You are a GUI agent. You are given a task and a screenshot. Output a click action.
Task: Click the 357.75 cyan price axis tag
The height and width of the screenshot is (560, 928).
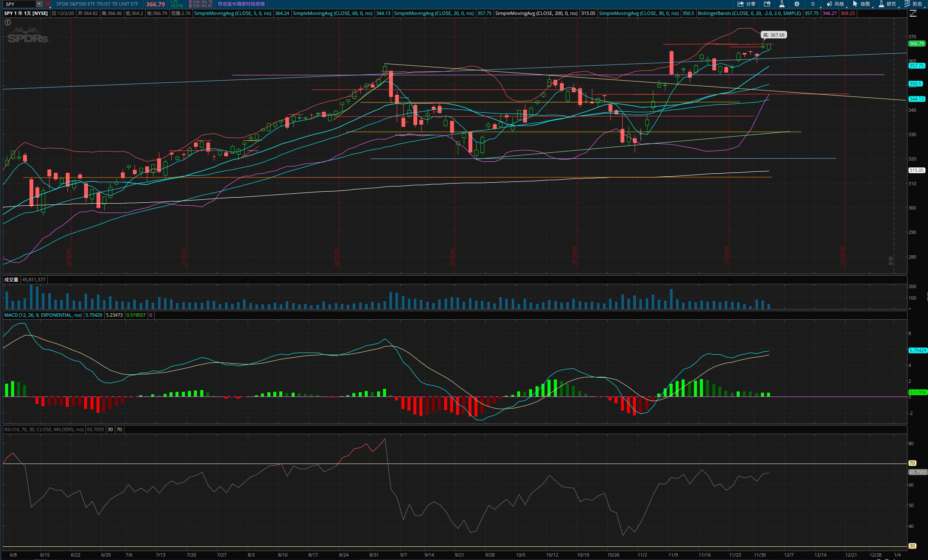[916, 66]
